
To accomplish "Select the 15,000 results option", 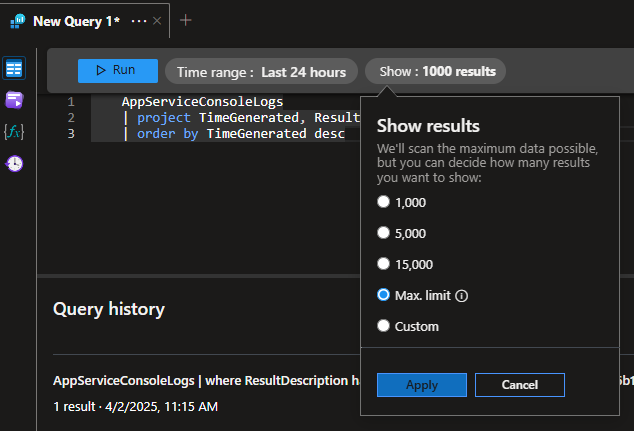I will pos(383,264).
